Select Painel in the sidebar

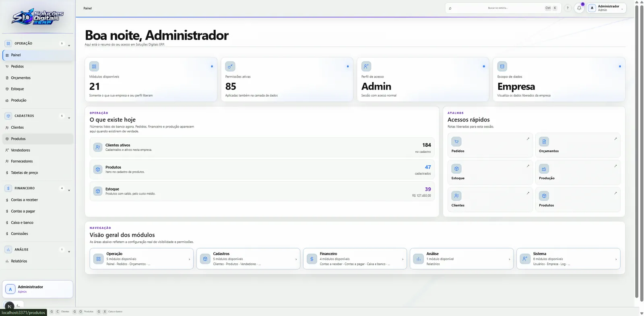pos(38,55)
